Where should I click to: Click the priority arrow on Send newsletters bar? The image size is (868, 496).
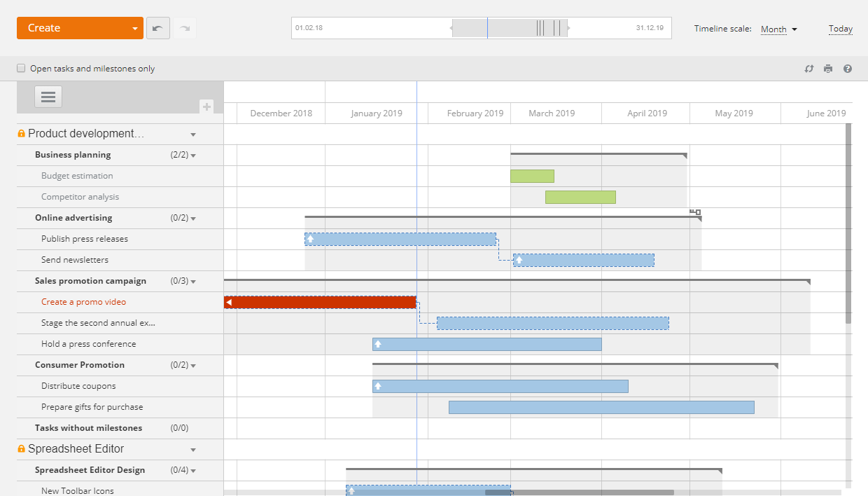click(519, 260)
